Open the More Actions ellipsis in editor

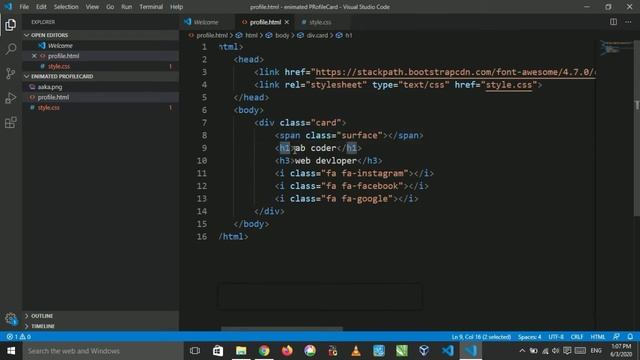pos(628,22)
